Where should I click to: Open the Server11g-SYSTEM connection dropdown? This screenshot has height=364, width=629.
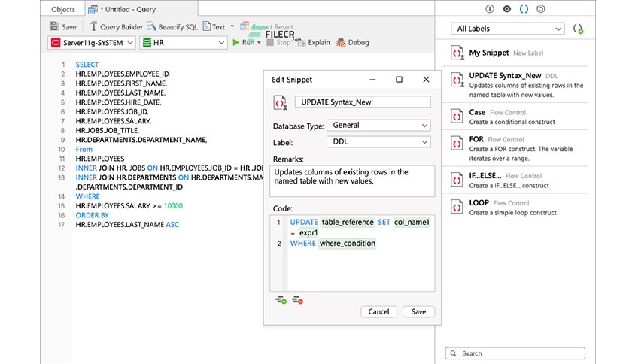click(x=92, y=43)
